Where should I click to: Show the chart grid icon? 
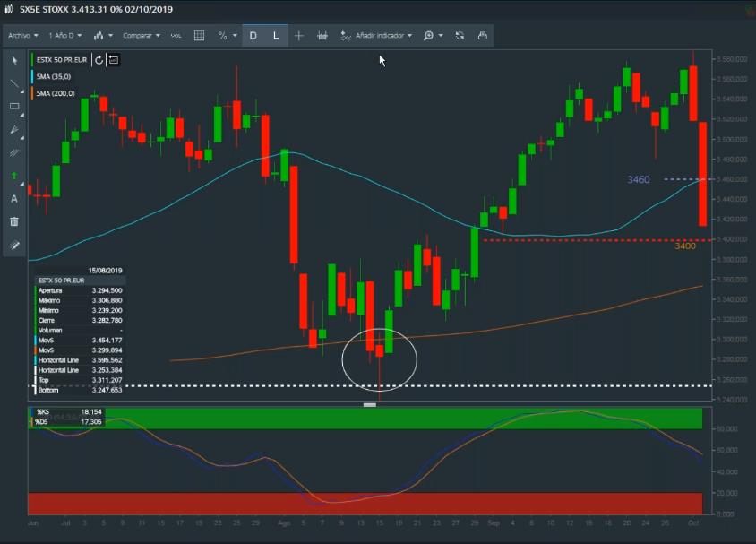coord(199,36)
